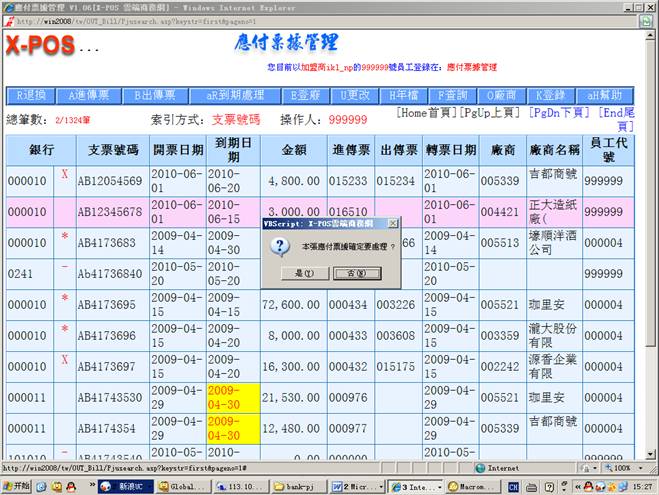659x495 pixels.
Task: Open the B出傳票 function
Action: coord(155,96)
